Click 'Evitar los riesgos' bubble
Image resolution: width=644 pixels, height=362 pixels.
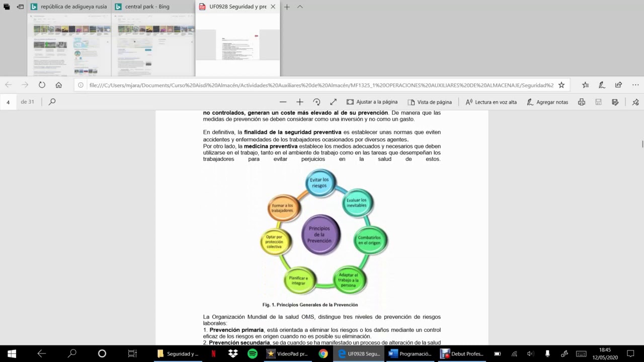(x=319, y=183)
